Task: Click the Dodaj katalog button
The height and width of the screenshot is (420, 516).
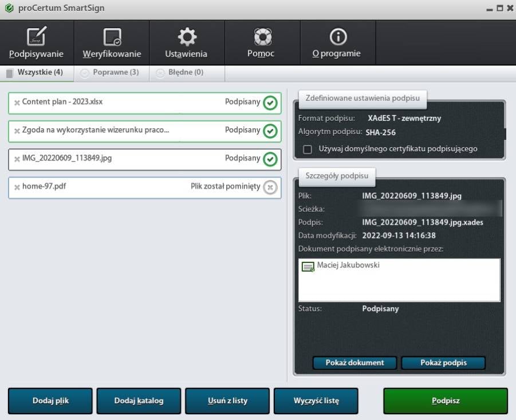Action: [139, 401]
